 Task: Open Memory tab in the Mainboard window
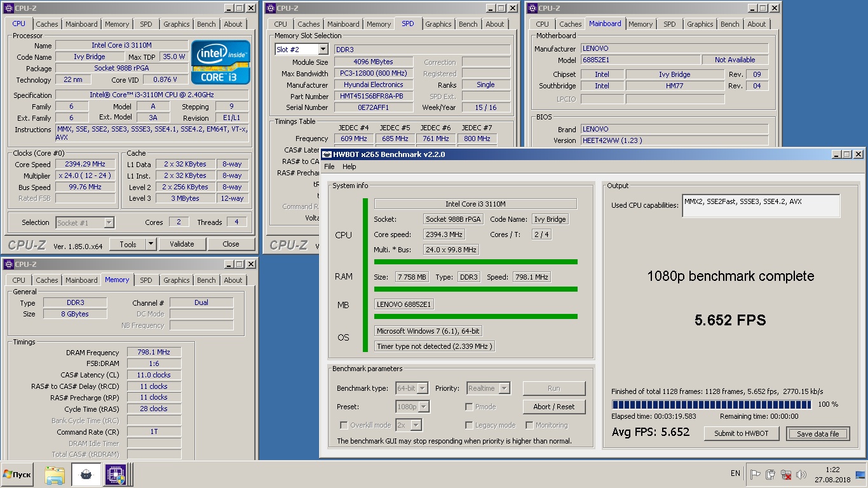pos(641,24)
